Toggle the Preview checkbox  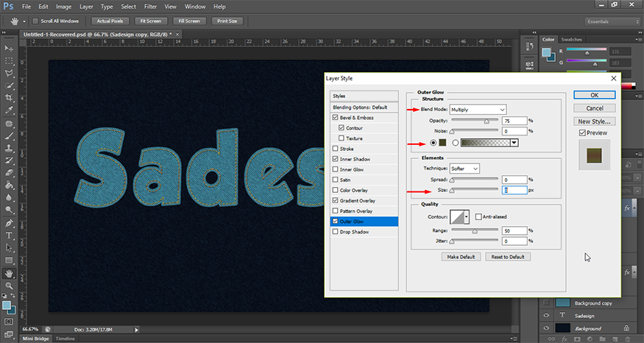tap(582, 132)
